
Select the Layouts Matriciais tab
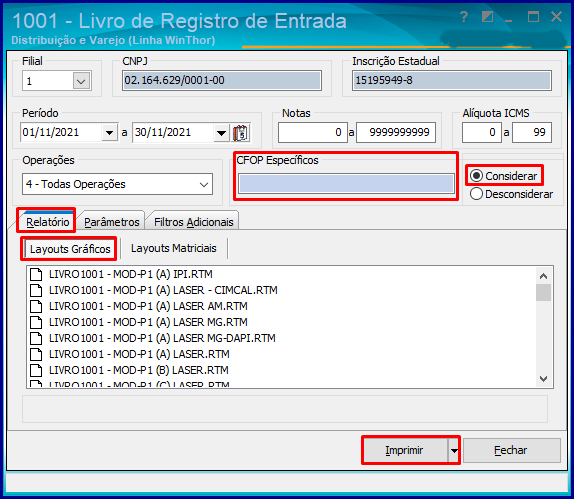point(174,248)
